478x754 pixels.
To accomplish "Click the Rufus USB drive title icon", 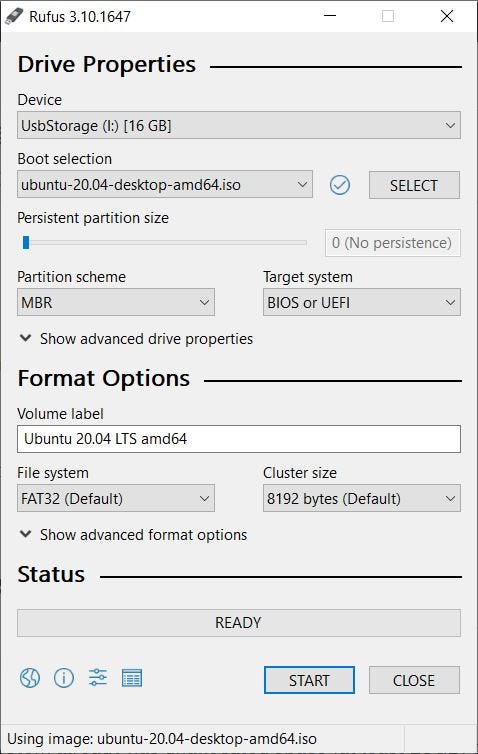I will pyautogui.click(x=14, y=16).
